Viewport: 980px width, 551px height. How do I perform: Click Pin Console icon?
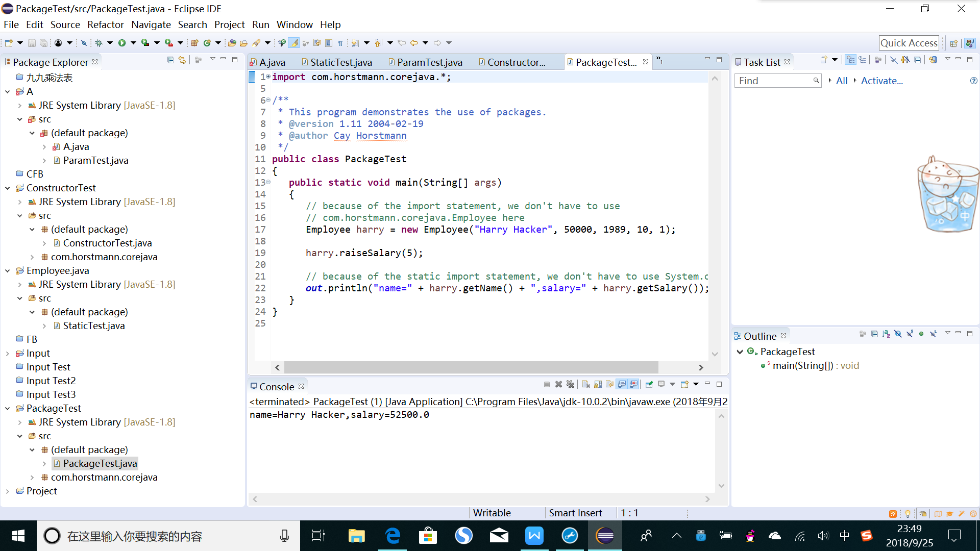click(x=649, y=384)
